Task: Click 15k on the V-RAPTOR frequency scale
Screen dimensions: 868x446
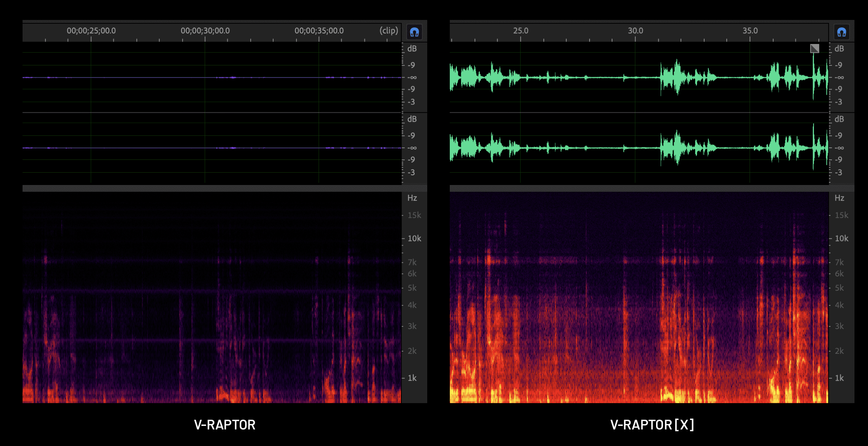Action: [414, 215]
